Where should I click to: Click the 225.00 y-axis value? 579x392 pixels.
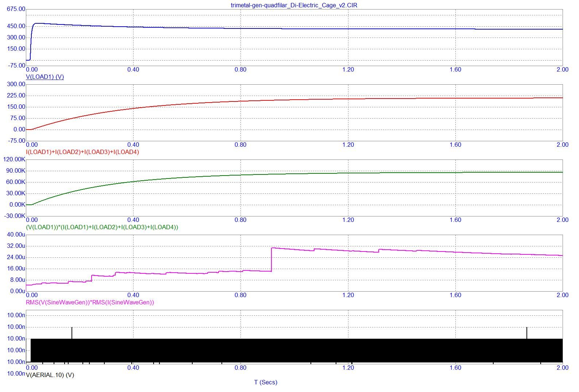[x=16, y=96]
